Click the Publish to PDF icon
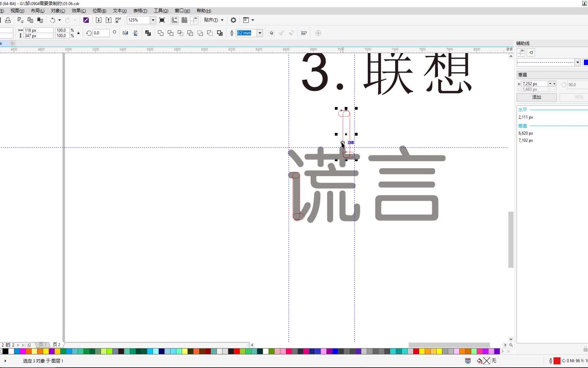Image resolution: width=588 pixels, height=368 pixels. [118, 20]
